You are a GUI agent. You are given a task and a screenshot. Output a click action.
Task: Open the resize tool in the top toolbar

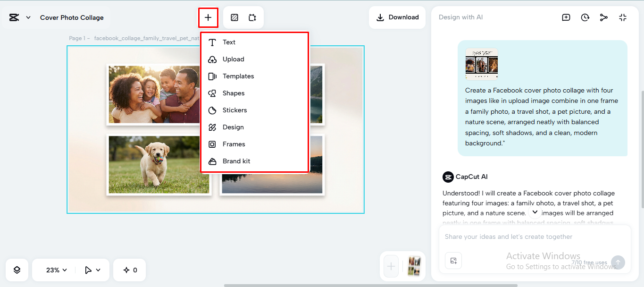[252, 17]
